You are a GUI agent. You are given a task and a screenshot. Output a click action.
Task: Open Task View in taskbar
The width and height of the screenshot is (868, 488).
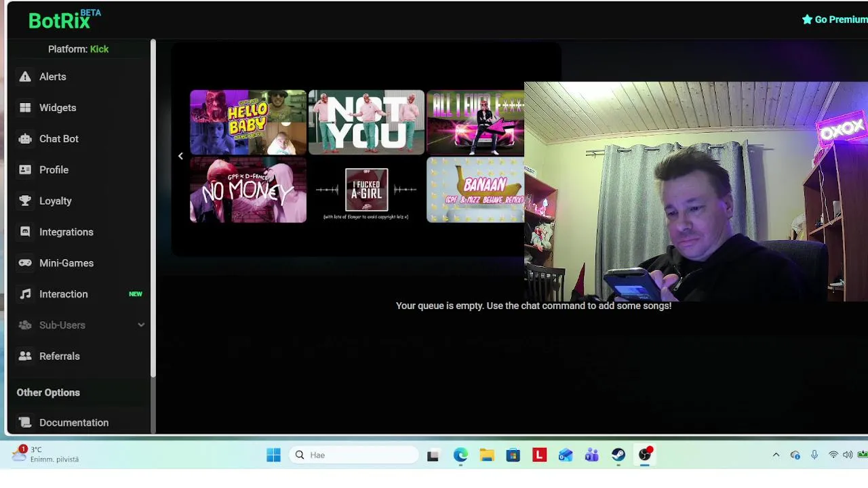pyautogui.click(x=433, y=455)
